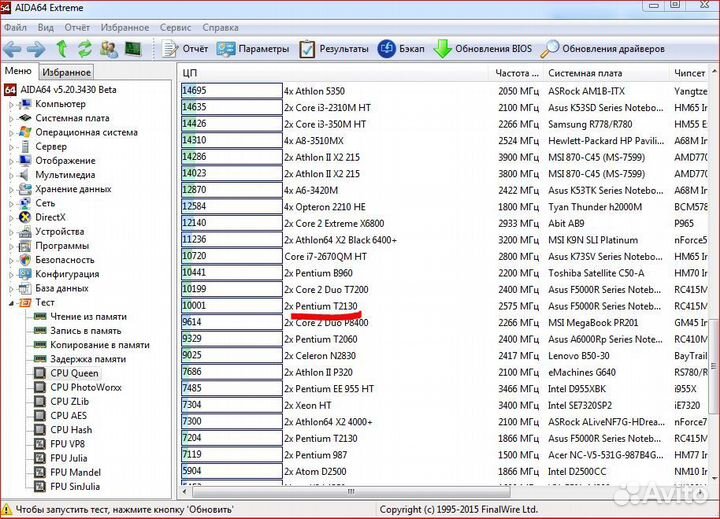Open Параметры in the toolbar
The width and height of the screenshot is (720, 519).
(253, 49)
